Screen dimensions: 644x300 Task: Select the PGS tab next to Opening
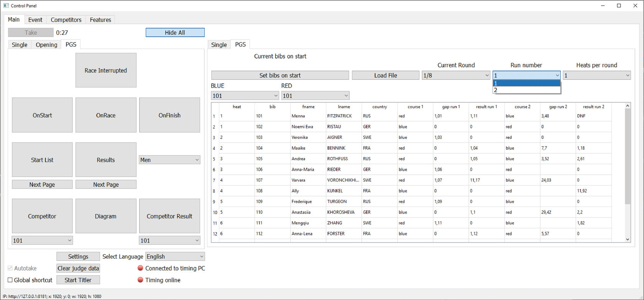tap(71, 44)
